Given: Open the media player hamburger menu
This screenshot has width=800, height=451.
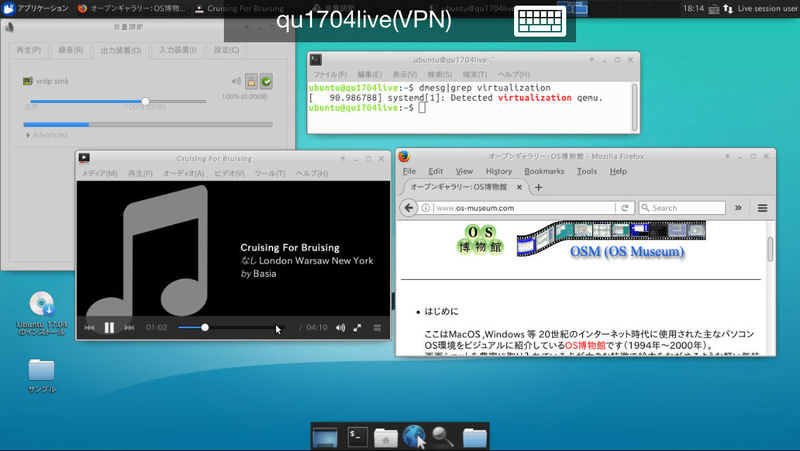Looking at the screenshot, I should tap(377, 328).
